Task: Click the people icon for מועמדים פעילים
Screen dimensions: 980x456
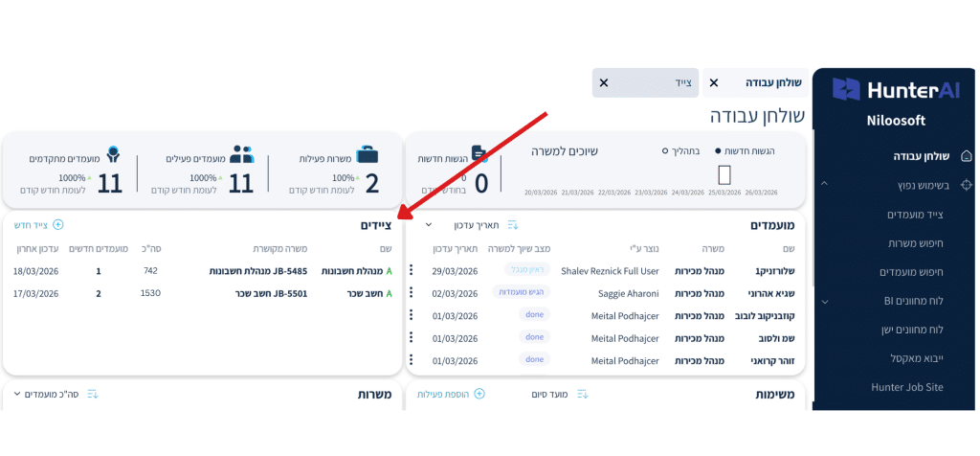Action: click(242, 154)
